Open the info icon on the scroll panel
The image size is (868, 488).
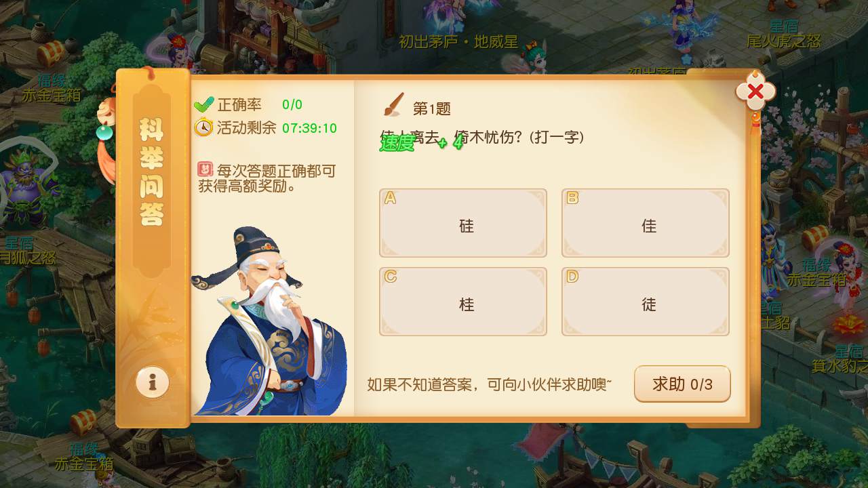click(153, 383)
